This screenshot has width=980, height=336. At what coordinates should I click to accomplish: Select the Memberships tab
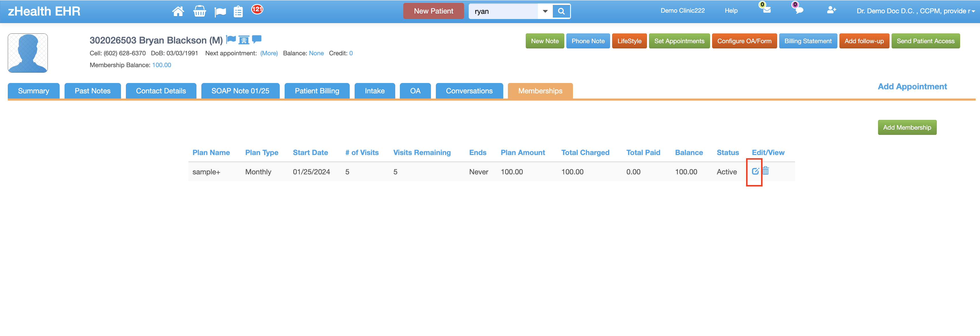tap(540, 91)
